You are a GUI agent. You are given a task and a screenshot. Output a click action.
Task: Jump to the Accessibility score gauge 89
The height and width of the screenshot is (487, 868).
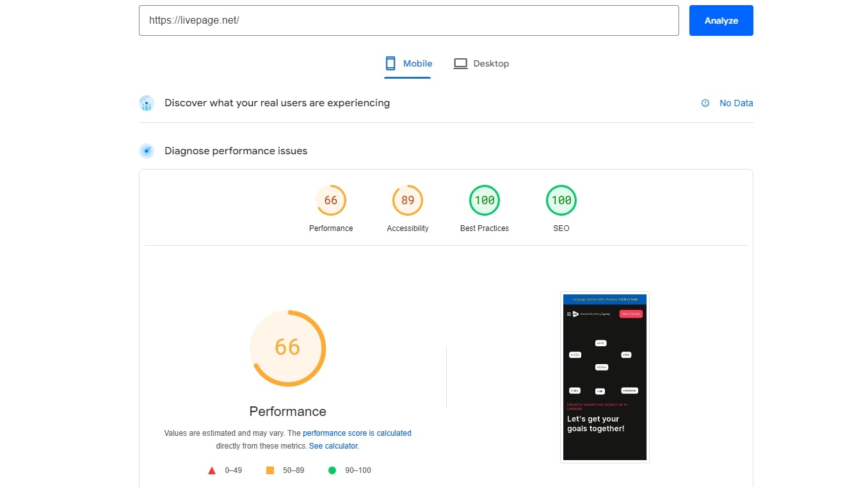(408, 201)
